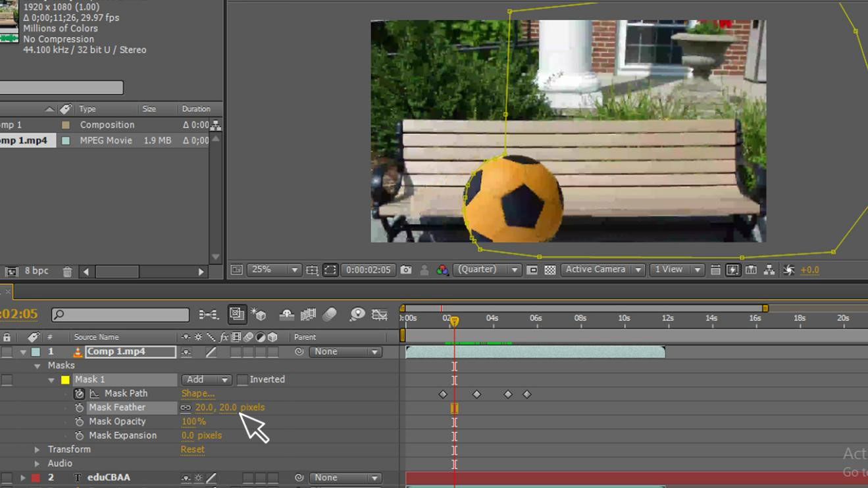The image size is (868, 488).
Task: Toggle mask feather constrain proportions link
Action: 186,408
